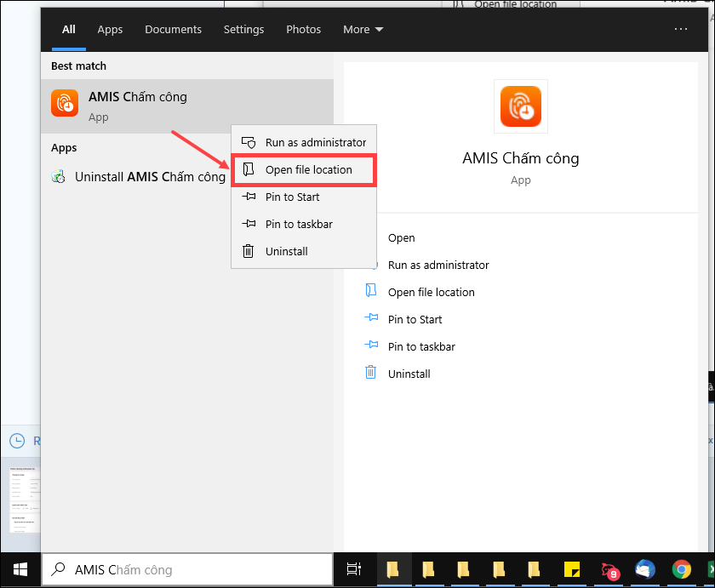Viewport: 715px width, 588px height.
Task: Open Google Chrome from the taskbar
Action: click(x=680, y=569)
